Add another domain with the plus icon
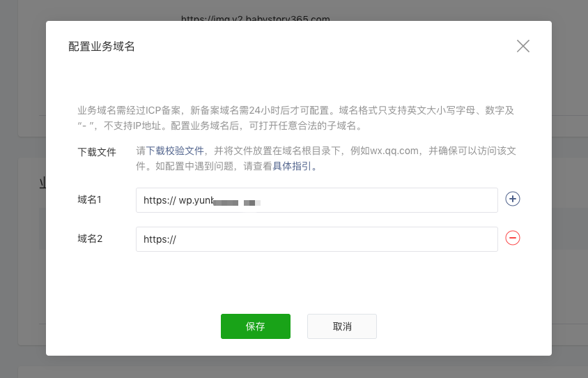The height and width of the screenshot is (378, 588). click(x=512, y=199)
